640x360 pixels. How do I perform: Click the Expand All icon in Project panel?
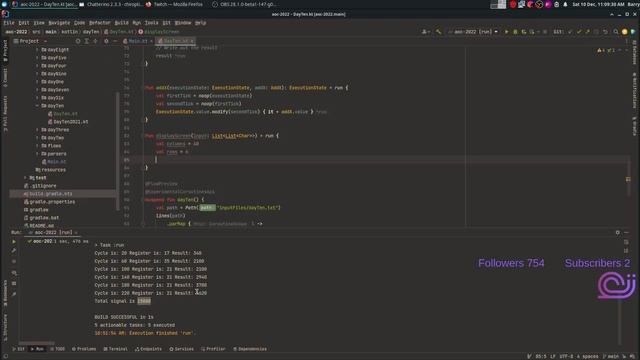[x=87, y=41]
